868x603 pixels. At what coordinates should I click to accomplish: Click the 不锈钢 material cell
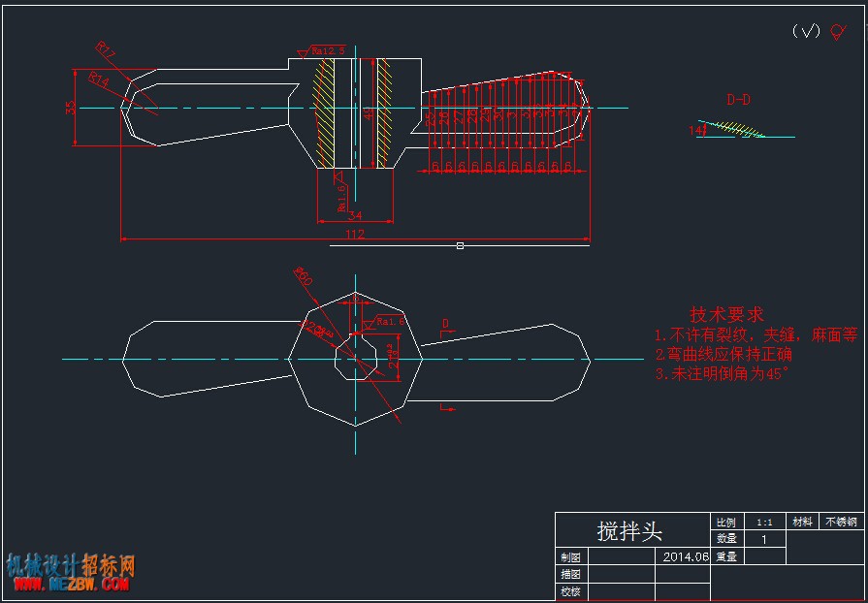[841, 522]
